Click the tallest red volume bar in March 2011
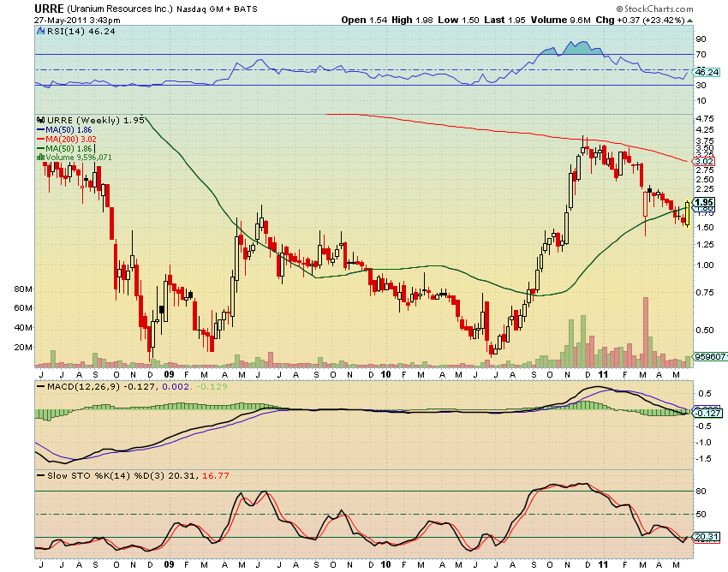Screen dimensions: 728x572 pyautogui.click(x=646, y=332)
